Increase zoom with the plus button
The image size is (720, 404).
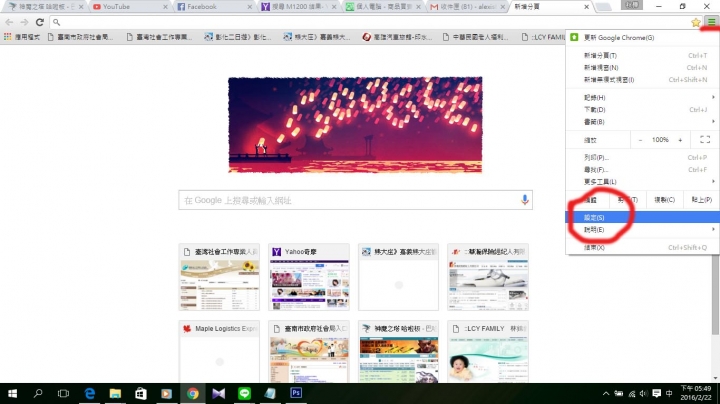680,140
